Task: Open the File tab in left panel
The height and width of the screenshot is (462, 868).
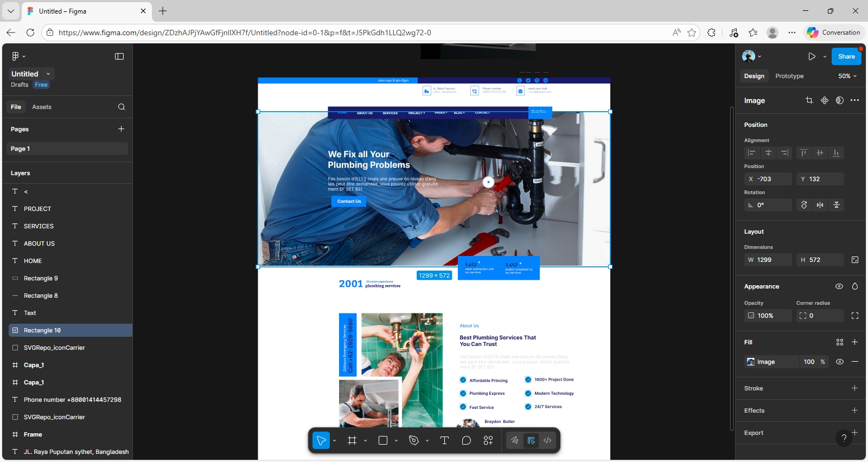Action: pos(16,107)
